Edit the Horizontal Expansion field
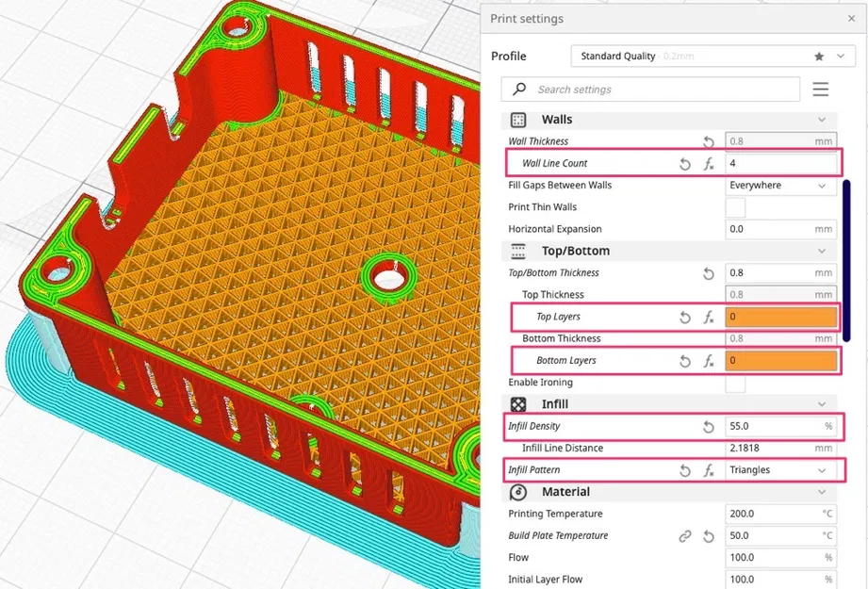 781,229
